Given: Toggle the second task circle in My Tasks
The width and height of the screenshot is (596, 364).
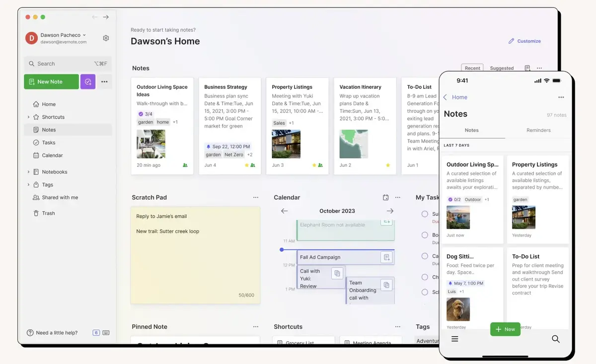Looking at the screenshot, I should point(425,235).
